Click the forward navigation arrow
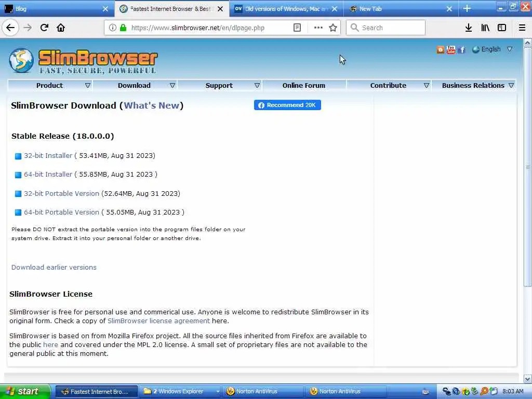Screen dimensions: 532x399 tap(28, 28)
